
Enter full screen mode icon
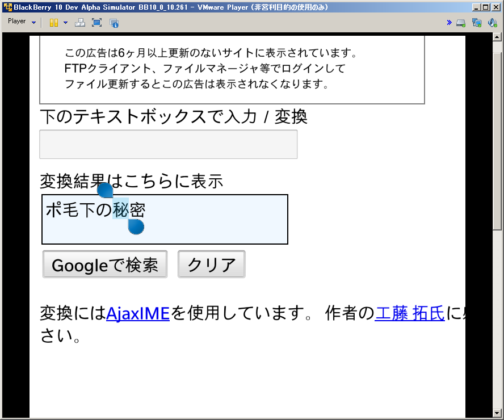click(96, 23)
